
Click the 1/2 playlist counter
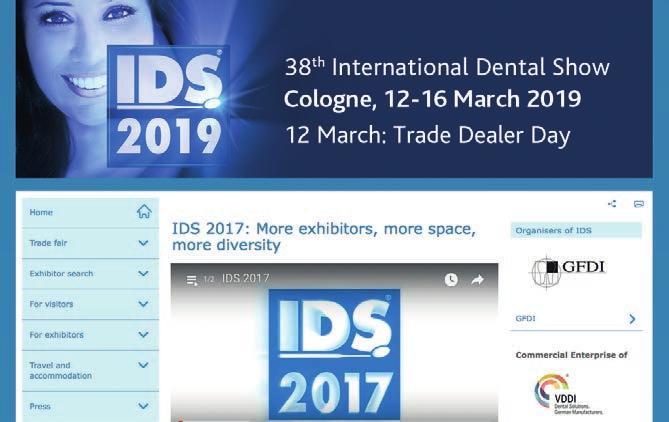pyautogui.click(x=209, y=279)
